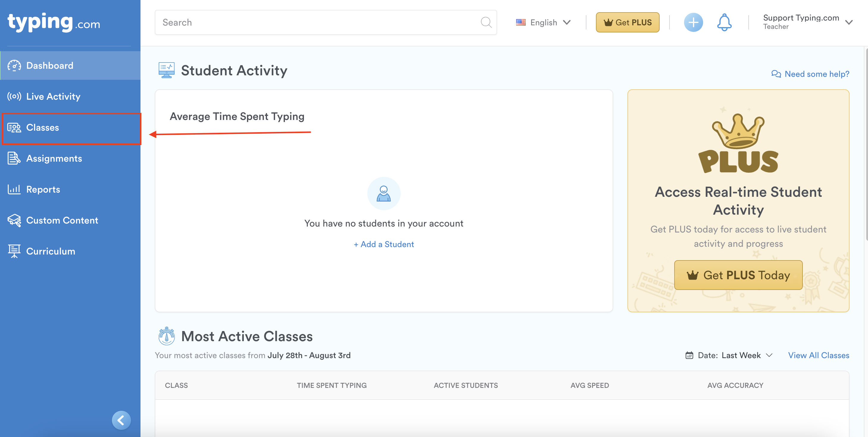Open the View All Classes link
The image size is (868, 437).
click(x=818, y=355)
